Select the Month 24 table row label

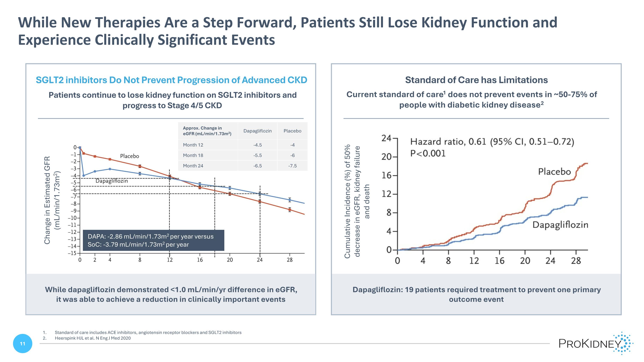[193, 166]
